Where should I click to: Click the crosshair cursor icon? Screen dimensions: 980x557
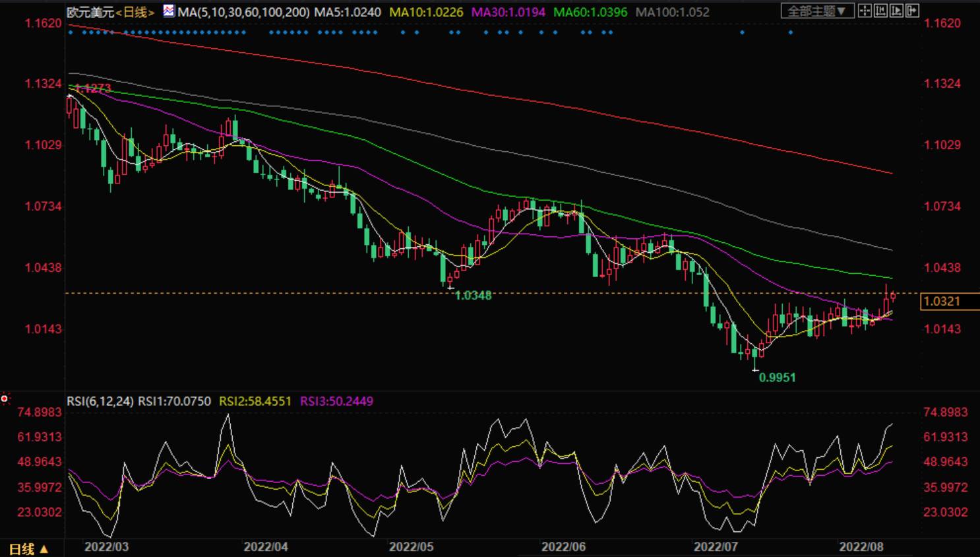point(865,11)
